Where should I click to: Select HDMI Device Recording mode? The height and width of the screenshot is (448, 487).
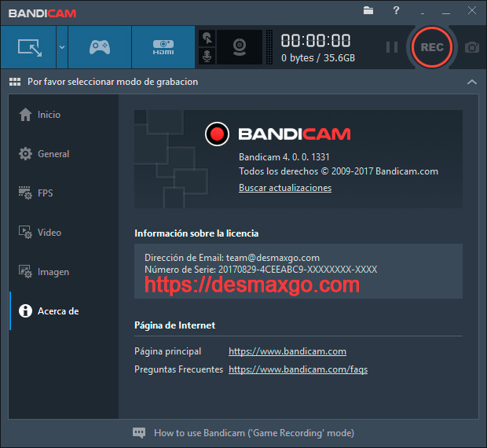point(163,47)
